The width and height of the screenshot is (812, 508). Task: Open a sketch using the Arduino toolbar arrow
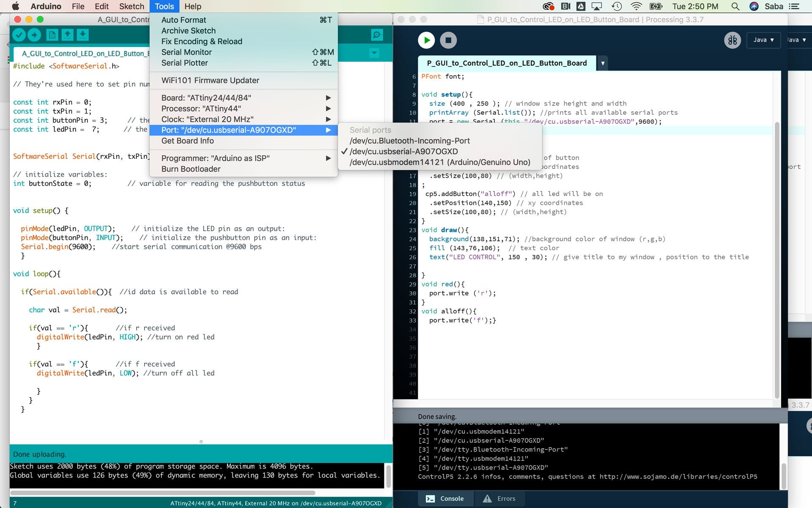tap(67, 35)
